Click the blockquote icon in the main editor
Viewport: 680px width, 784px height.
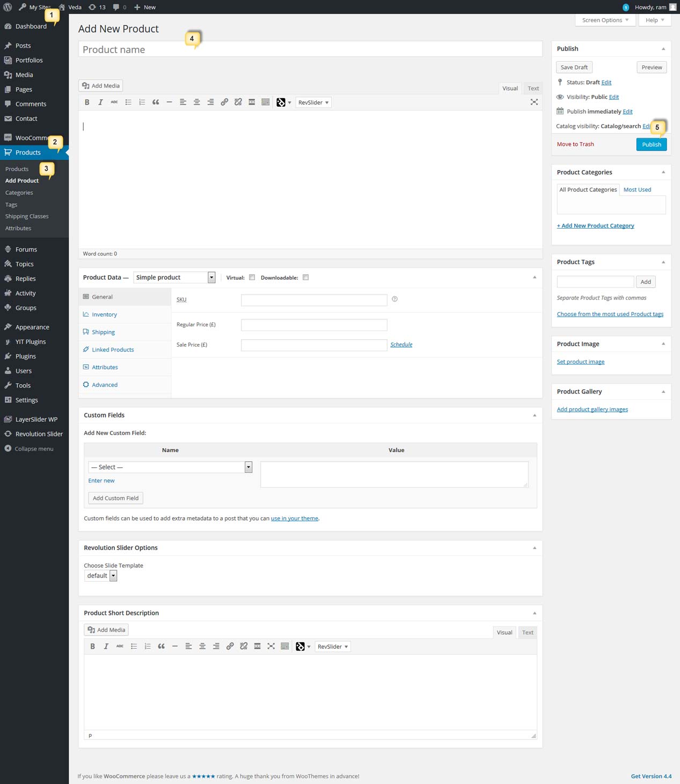156,102
